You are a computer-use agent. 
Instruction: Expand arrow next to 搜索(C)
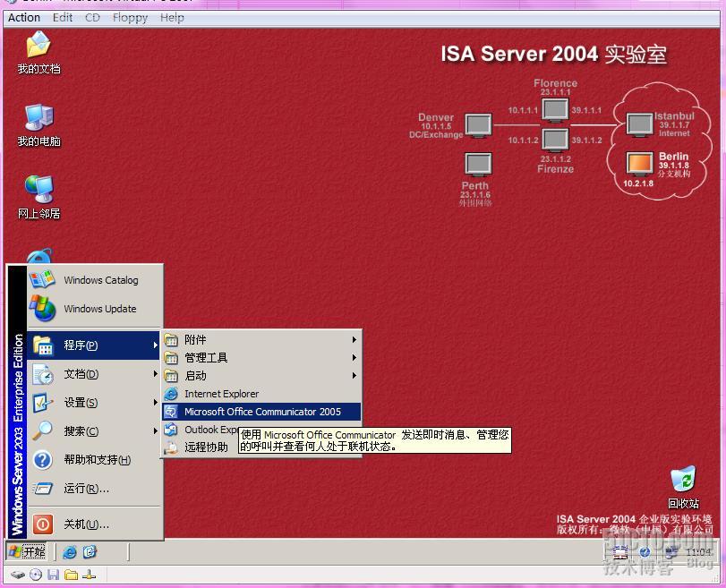pyautogui.click(x=155, y=431)
